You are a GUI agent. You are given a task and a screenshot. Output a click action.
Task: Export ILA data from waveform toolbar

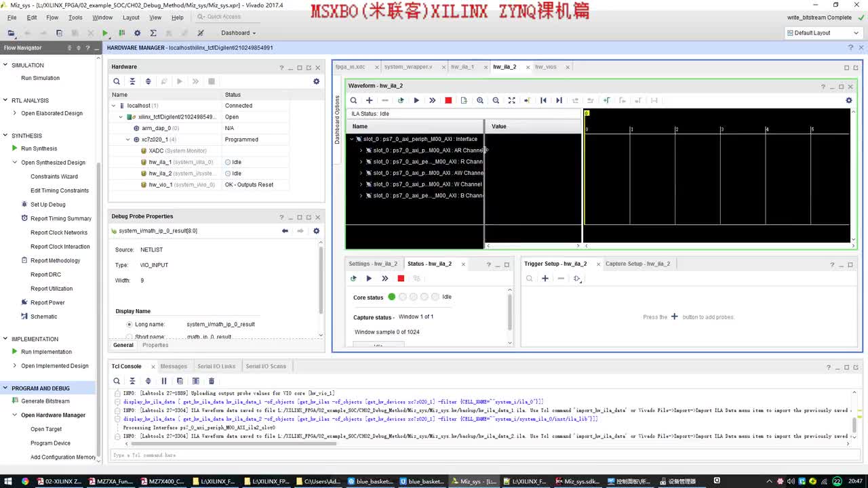tap(464, 100)
